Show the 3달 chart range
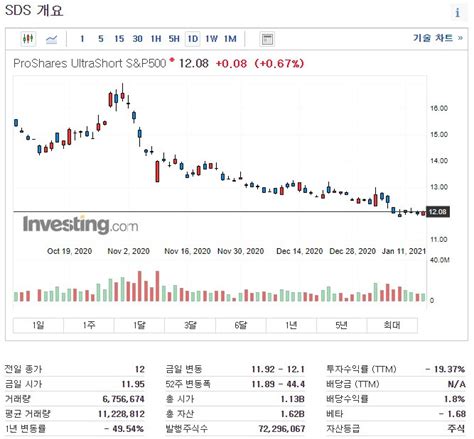The height and width of the screenshot is (439, 474). [x=190, y=325]
